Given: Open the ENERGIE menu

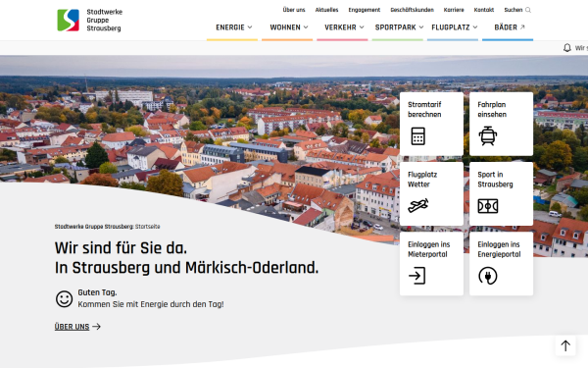Looking at the screenshot, I should click(x=230, y=27).
